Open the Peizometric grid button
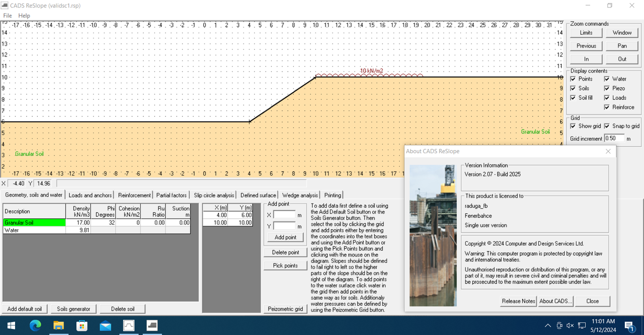This screenshot has width=644, height=335. 285,309
